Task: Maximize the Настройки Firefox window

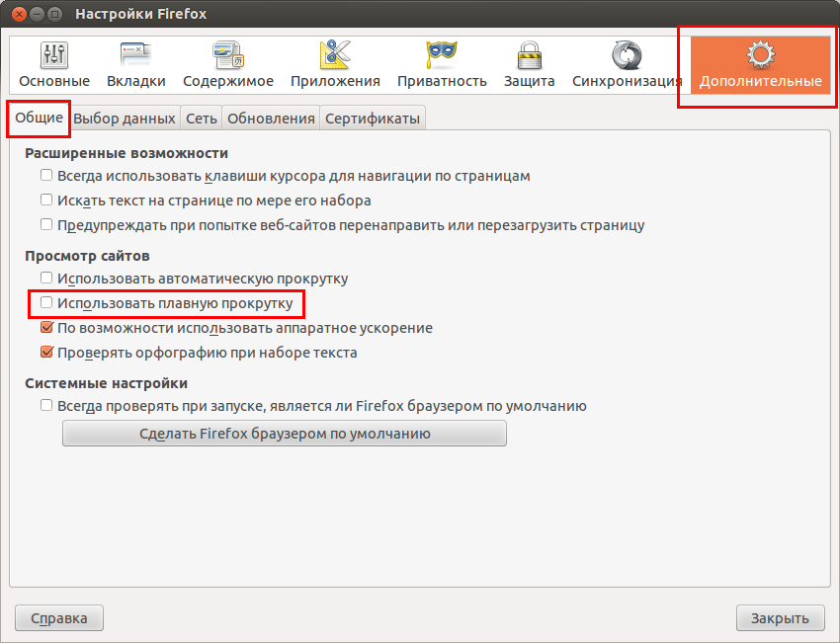Action: [x=55, y=14]
